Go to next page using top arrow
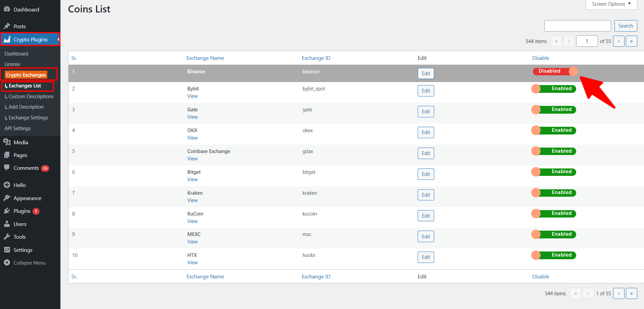This screenshot has height=309, width=644. pos(618,41)
